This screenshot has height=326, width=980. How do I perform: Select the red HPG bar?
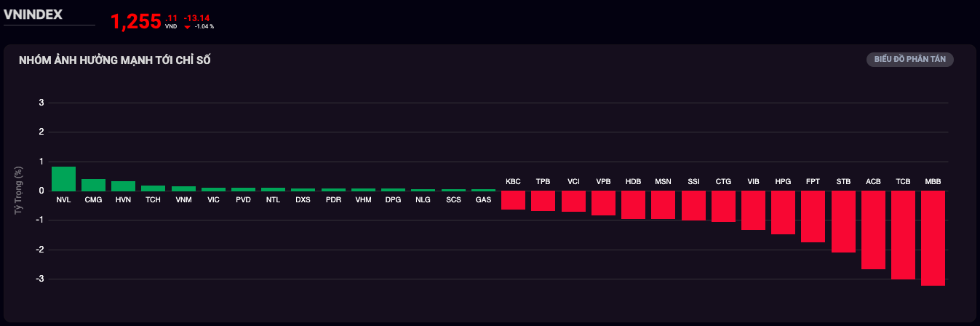[x=783, y=212]
